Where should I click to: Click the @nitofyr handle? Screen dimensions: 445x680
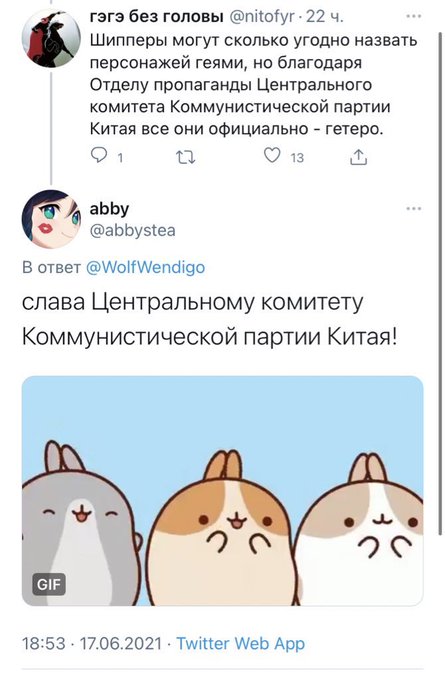(x=261, y=17)
